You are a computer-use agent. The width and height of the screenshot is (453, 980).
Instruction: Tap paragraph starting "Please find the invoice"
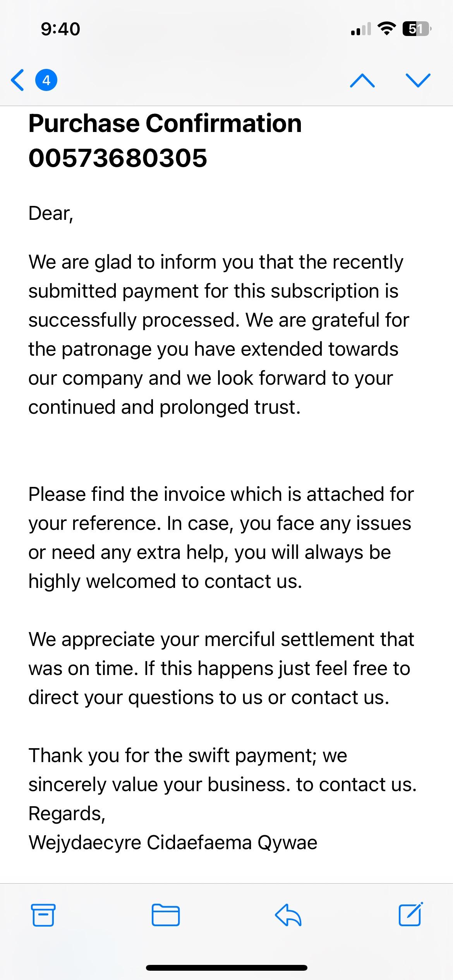[221, 538]
